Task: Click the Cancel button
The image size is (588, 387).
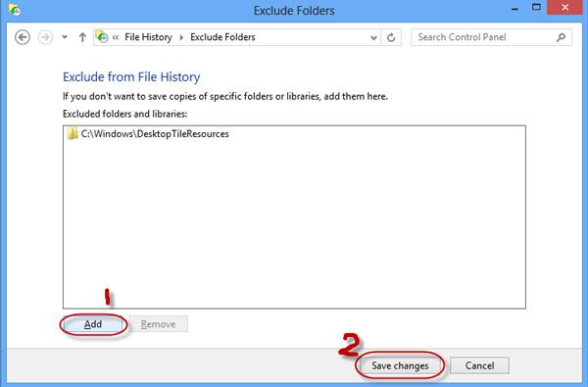Action: pos(479,365)
